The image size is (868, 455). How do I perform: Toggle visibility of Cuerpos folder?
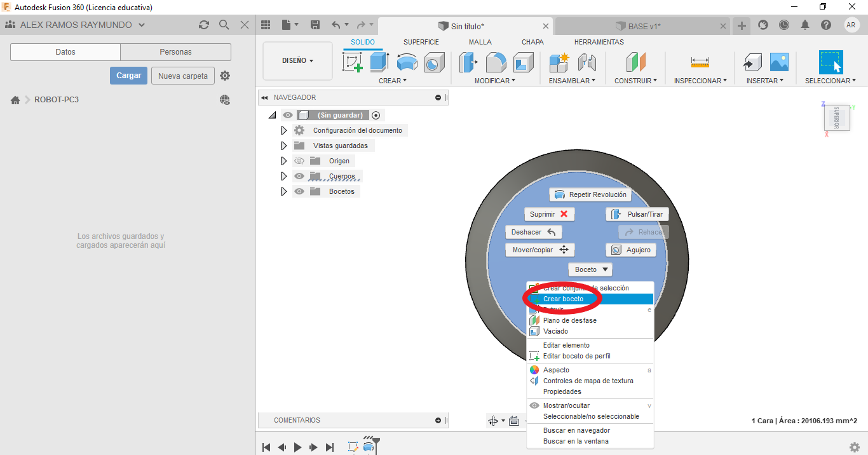click(299, 176)
